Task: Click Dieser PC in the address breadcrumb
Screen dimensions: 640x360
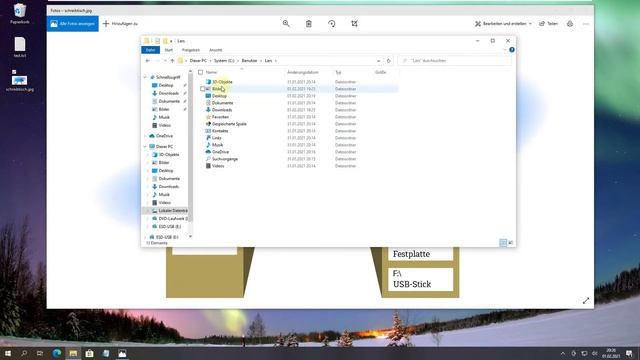Action: 198,61
